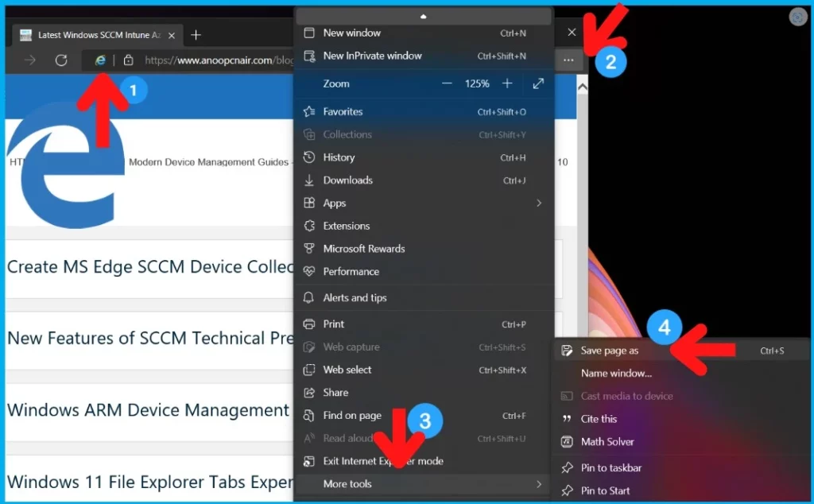The height and width of the screenshot is (504, 814).
Task: Open Windows ARM Device Management article
Action: click(148, 410)
